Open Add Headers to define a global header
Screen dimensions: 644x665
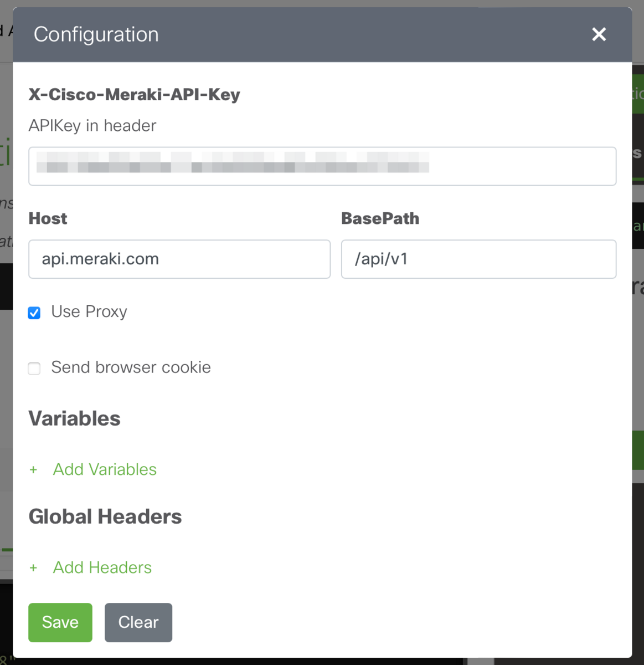coord(102,567)
